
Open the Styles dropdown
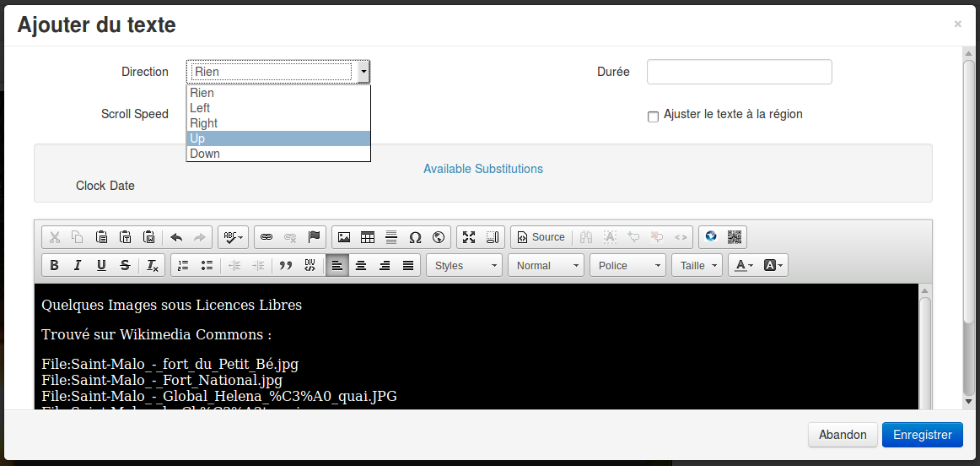click(464, 265)
